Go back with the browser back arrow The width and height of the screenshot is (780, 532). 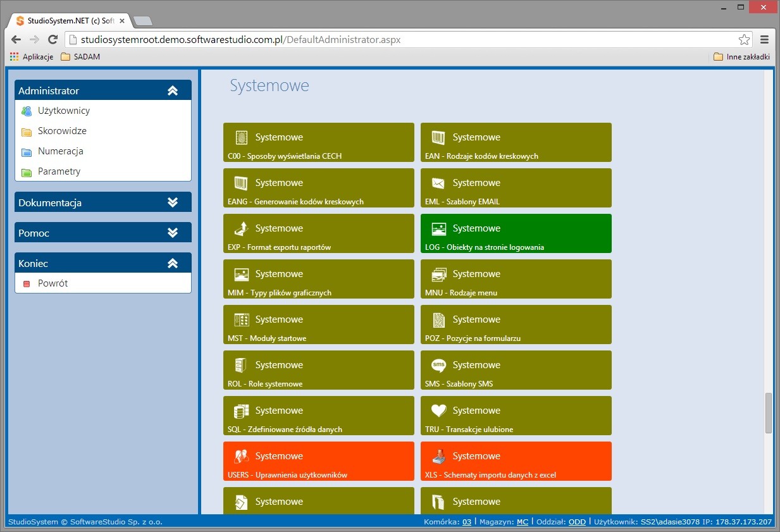(x=16, y=39)
